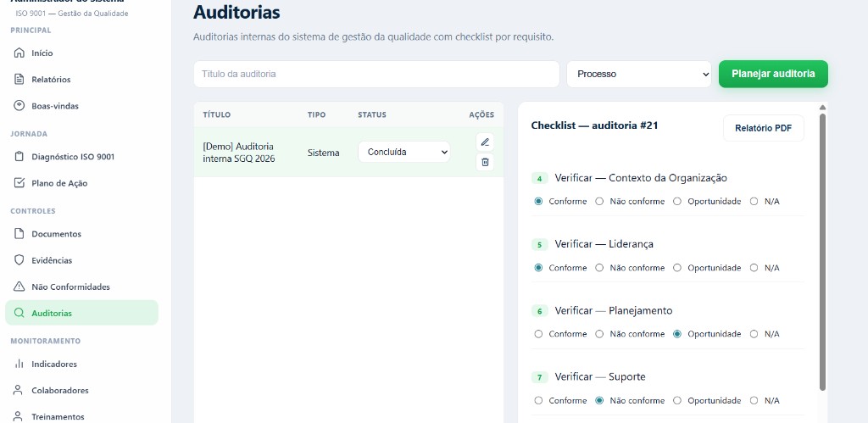Click the checklist panel scrollbar
Viewport: 868px width, 423px height.
pyautogui.click(x=822, y=252)
